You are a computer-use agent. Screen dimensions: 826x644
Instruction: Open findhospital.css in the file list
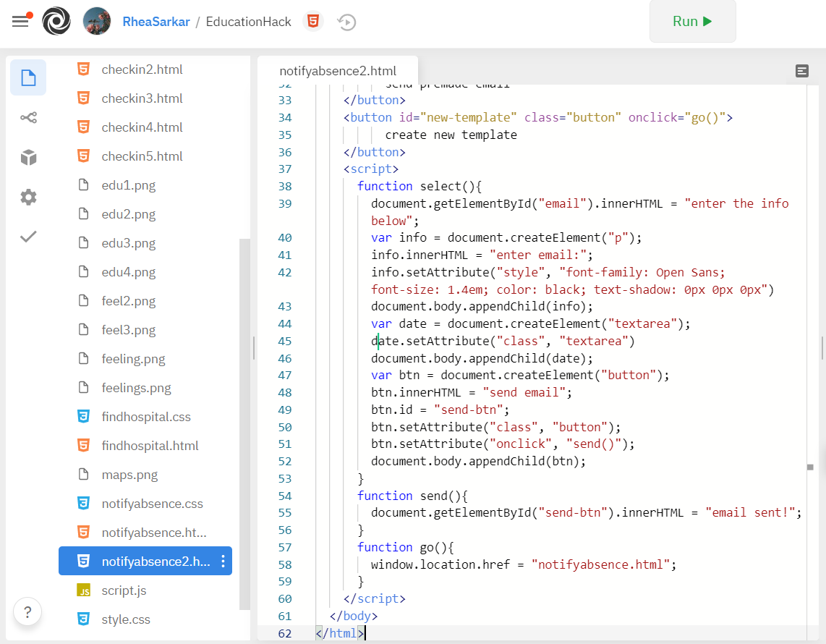click(145, 416)
